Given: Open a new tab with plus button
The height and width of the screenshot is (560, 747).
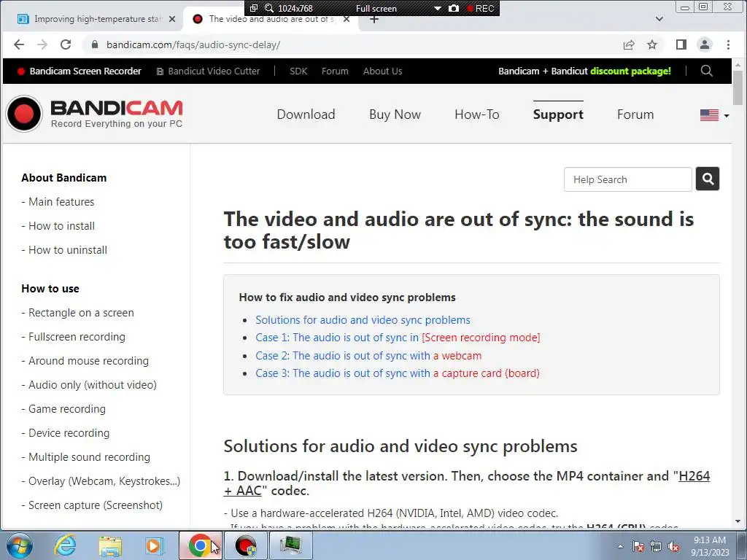Looking at the screenshot, I should (374, 19).
